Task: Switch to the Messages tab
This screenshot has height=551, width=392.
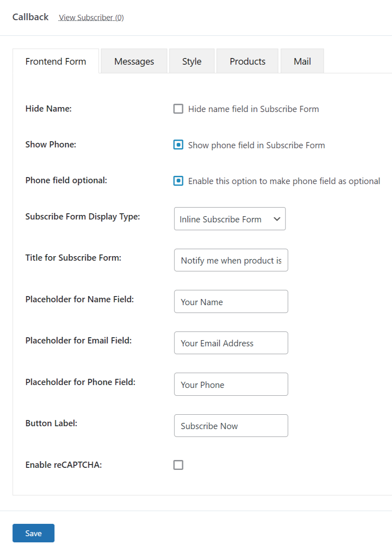Action: (134, 61)
